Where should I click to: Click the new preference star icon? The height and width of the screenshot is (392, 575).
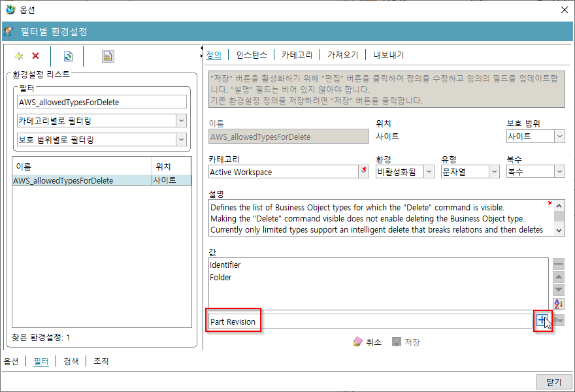pos(19,56)
